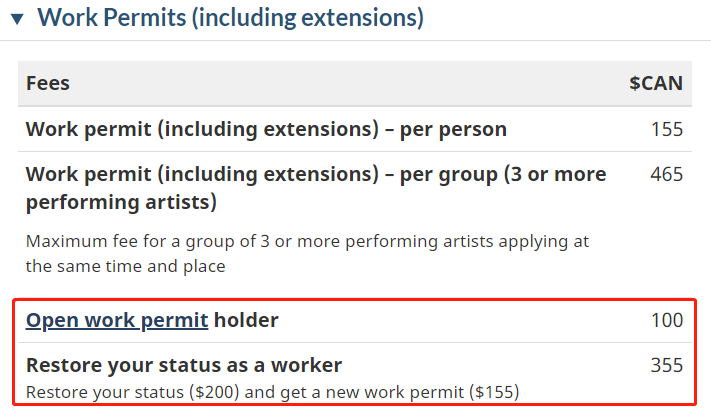The image size is (711, 412).
Task: Click the Work Permits (including extensions) heading
Action: 230,18
